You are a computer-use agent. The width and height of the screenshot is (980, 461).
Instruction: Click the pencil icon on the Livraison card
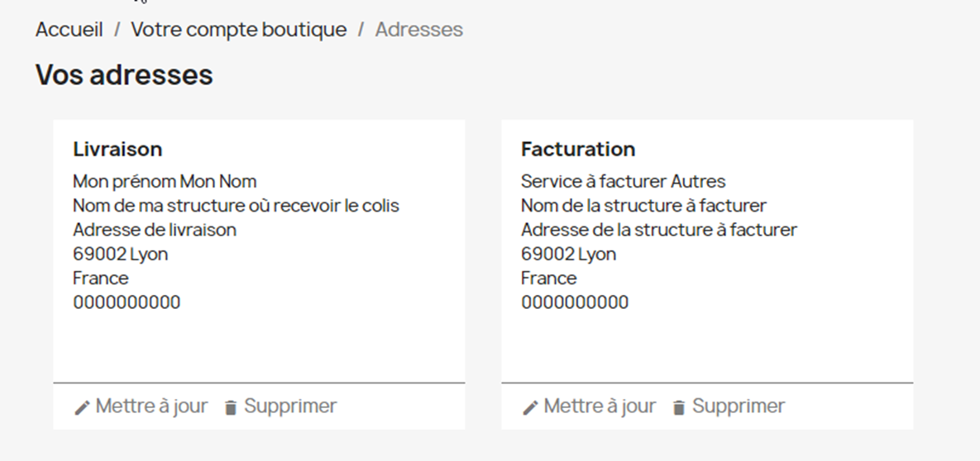(x=81, y=407)
